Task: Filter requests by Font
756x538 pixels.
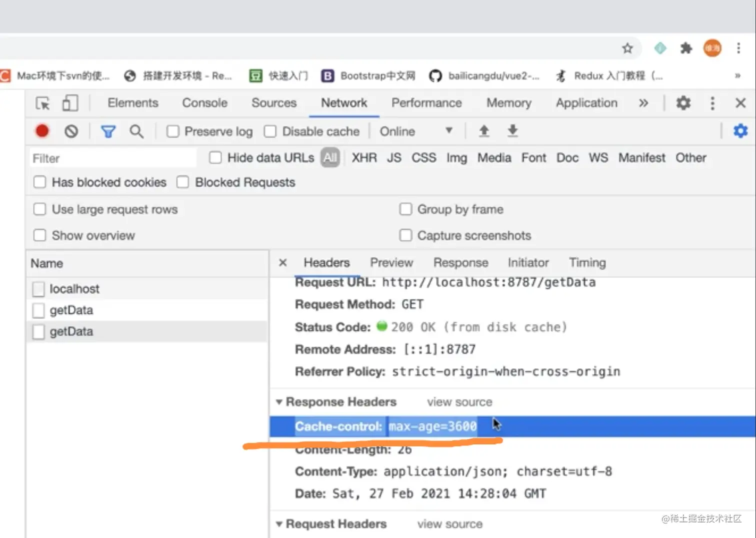Action: [533, 158]
